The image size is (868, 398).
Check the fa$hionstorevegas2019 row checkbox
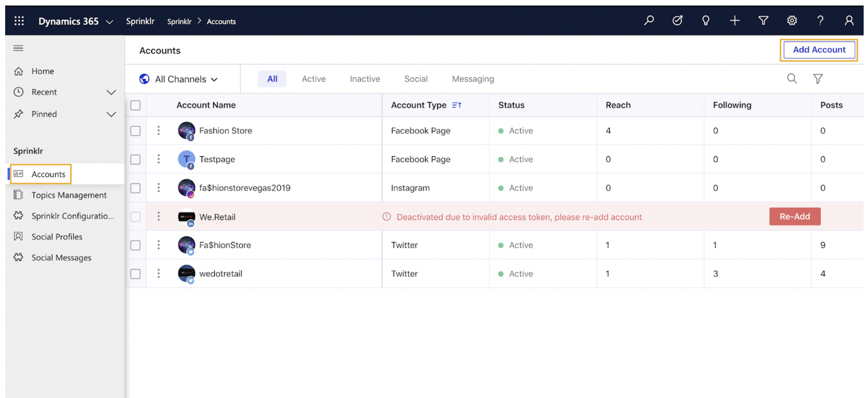(x=135, y=188)
